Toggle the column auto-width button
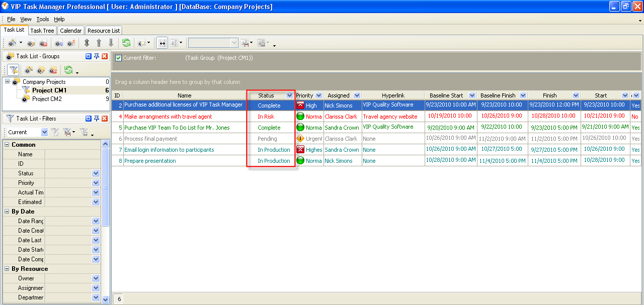644x305 pixels. click(x=162, y=43)
